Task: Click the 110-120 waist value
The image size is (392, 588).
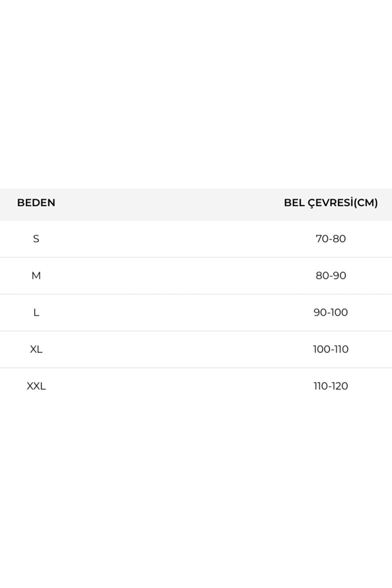Action: pyautogui.click(x=331, y=386)
